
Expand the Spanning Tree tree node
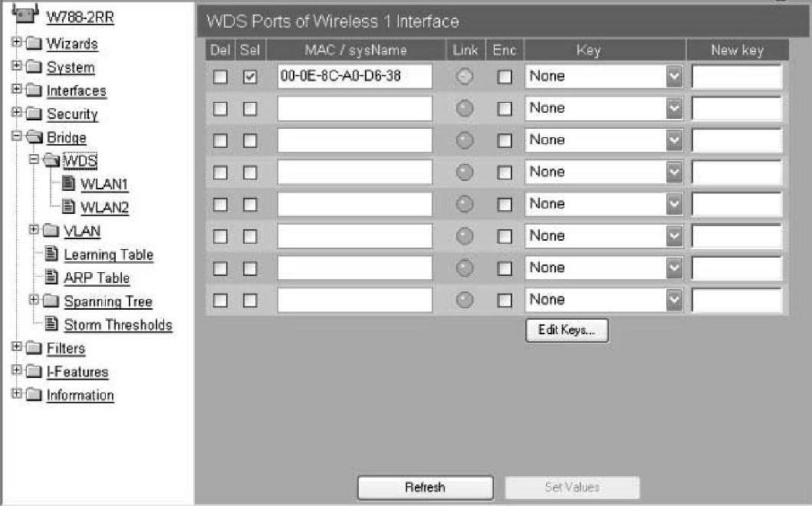[x=33, y=301]
